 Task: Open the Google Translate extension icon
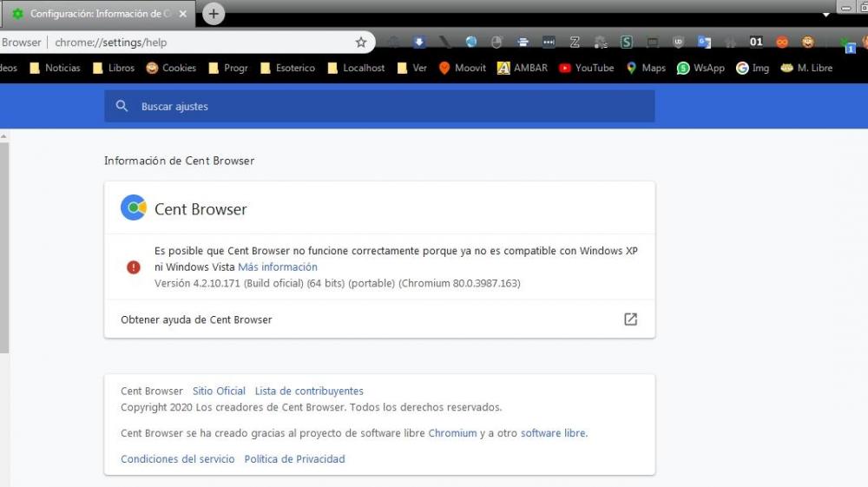click(x=704, y=42)
